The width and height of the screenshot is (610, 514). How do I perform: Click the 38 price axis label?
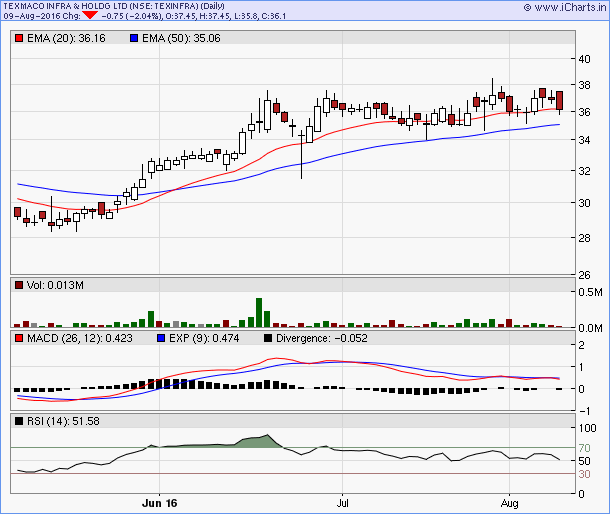point(584,85)
